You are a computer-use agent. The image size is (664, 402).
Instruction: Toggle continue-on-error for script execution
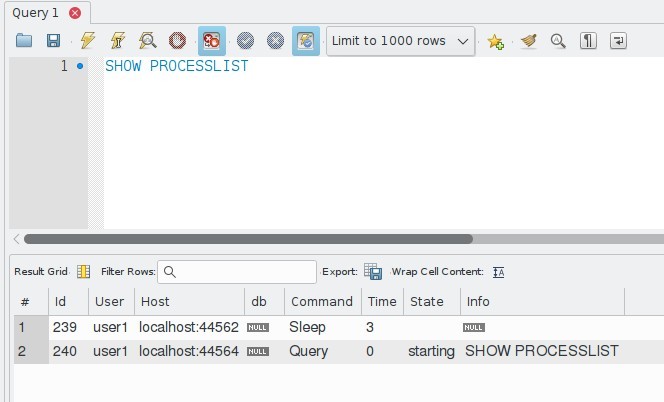tap(212, 41)
